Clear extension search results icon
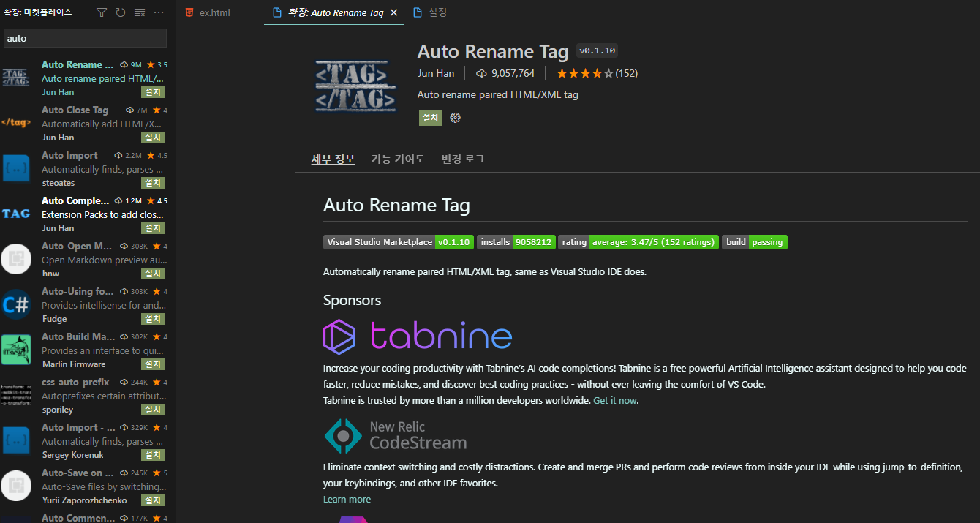The height and width of the screenshot is (523, 980). click(140, 12)
